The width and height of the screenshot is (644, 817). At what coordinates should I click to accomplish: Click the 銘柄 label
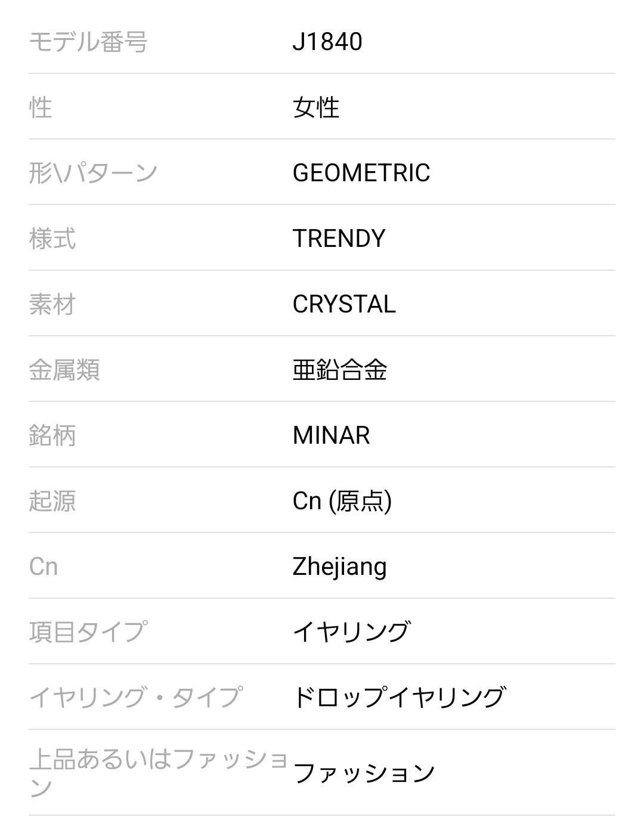52,435
